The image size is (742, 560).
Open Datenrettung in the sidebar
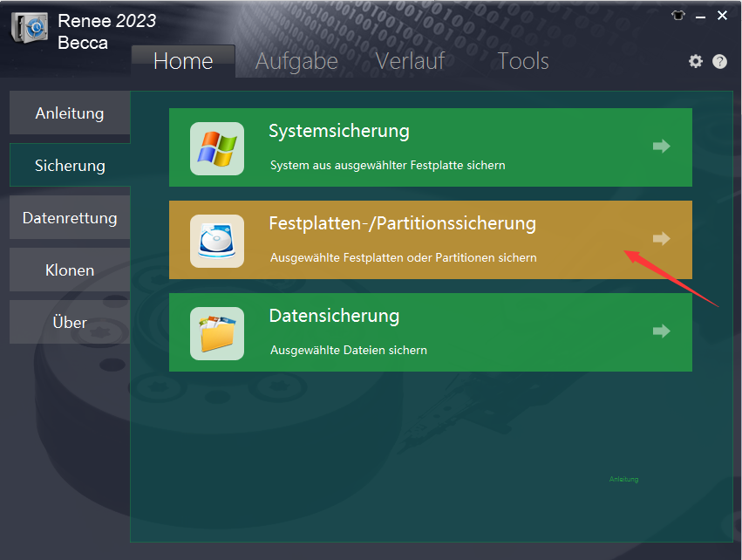tap(70, 218)
